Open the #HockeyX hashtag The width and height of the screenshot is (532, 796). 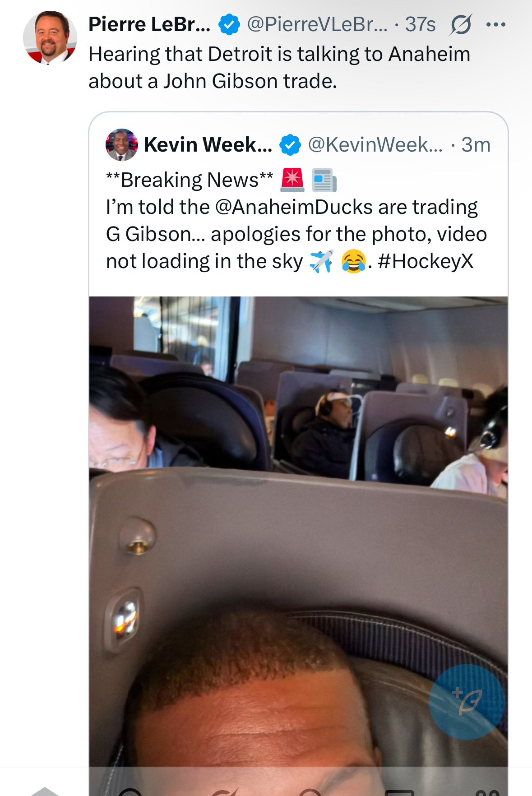pos(426,261)
